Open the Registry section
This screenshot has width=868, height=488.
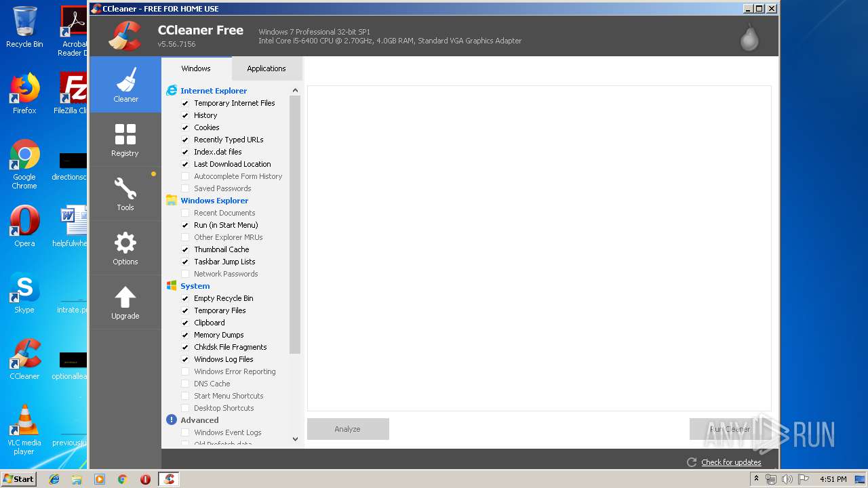pyautogui.click(x=125, y=140)
